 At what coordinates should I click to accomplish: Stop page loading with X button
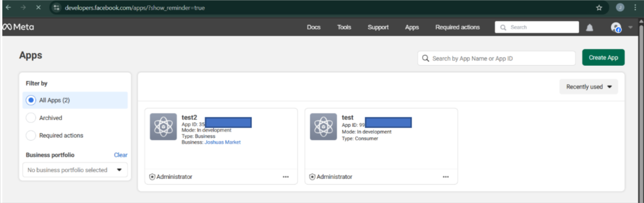point(38,8)
